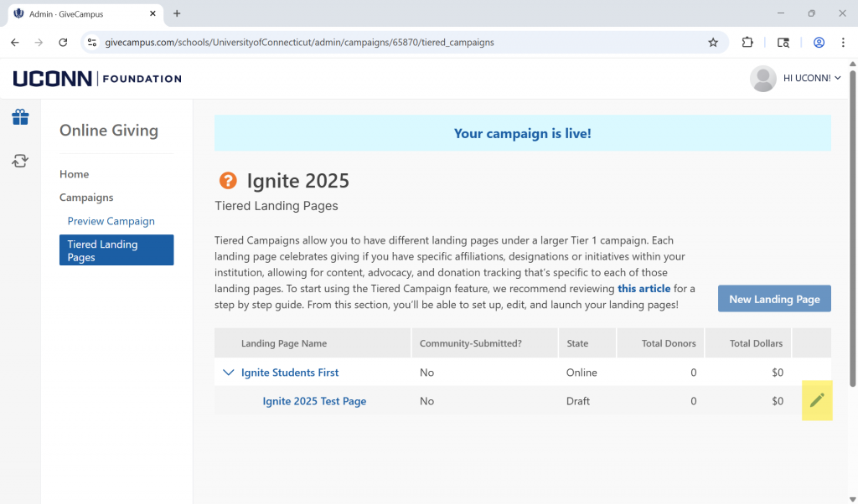Click the recurring arrows sidebar icon
Screen dimensions: 858x504
(20, 161)
